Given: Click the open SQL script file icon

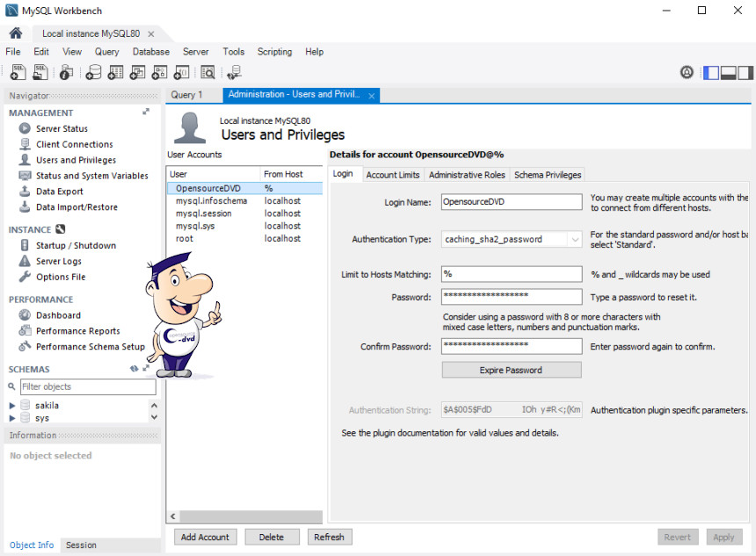Looking at the screenshot, I should coord(40,73).
